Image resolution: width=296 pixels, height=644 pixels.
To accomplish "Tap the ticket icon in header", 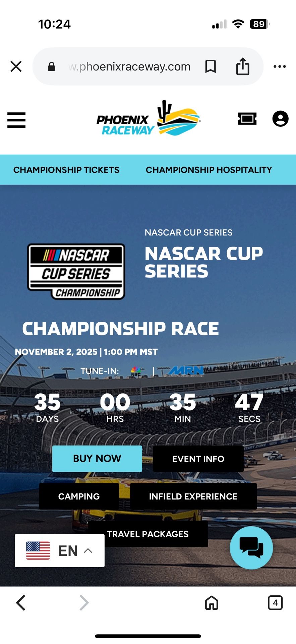I will 247,119.
